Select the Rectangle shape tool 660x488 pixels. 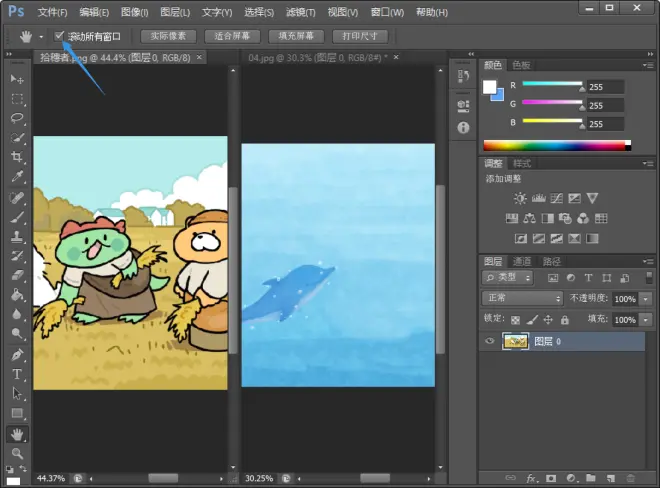tap(17, 413)
